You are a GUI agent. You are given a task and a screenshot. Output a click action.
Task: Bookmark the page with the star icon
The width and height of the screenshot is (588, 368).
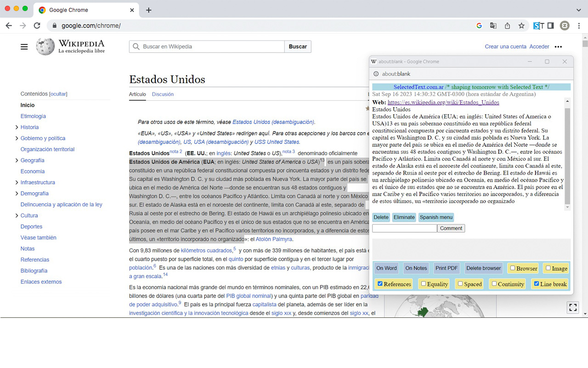pos(521,26)
